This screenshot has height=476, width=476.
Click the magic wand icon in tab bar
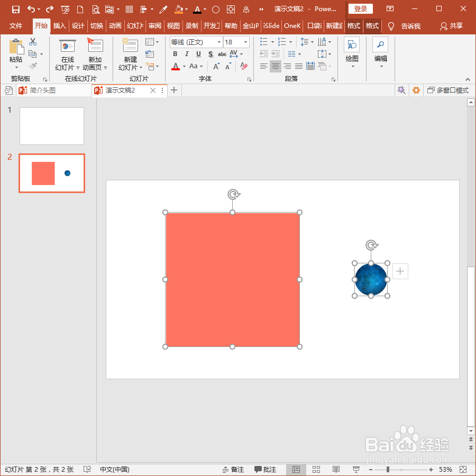coord(401,90)
